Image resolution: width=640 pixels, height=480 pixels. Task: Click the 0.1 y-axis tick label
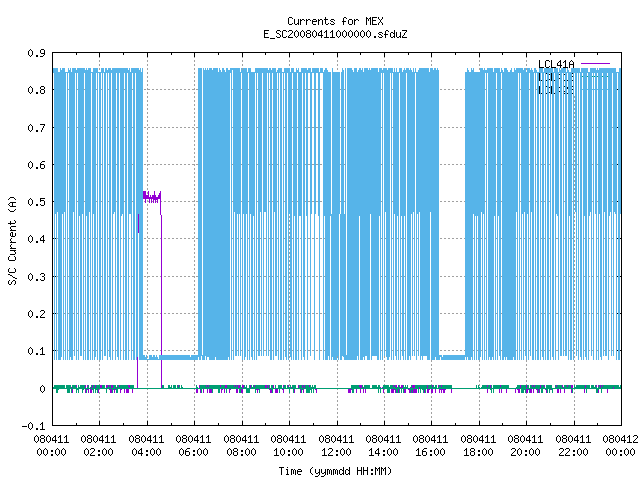[x=36, y=351]
